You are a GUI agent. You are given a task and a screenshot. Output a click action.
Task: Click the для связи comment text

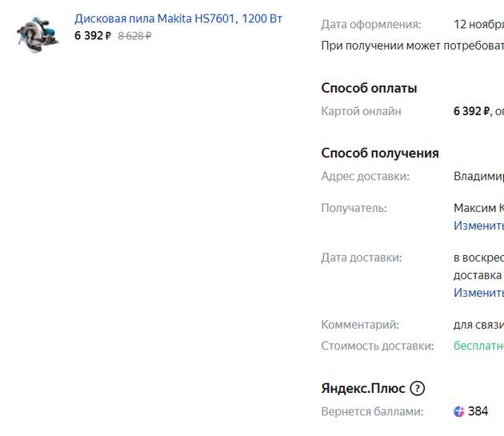[x=478, y=325]
